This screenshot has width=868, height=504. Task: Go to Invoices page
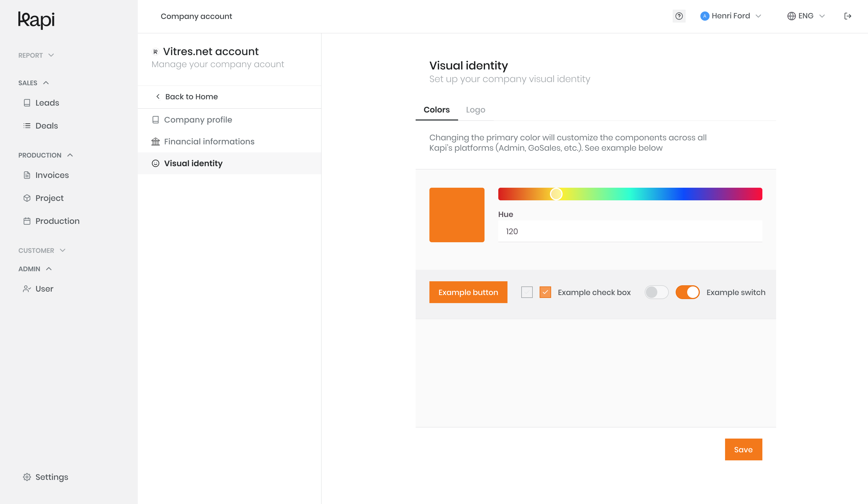coord(52,175)
